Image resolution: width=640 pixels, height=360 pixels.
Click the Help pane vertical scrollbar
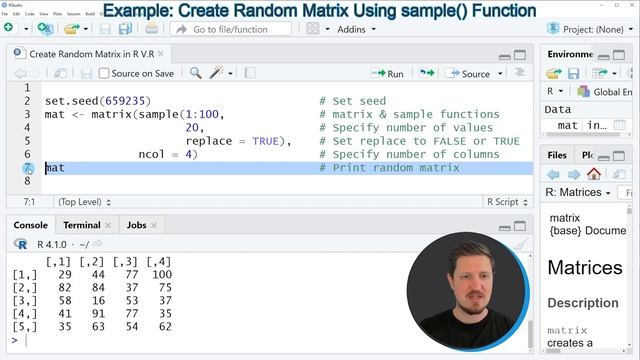(629, 278)
